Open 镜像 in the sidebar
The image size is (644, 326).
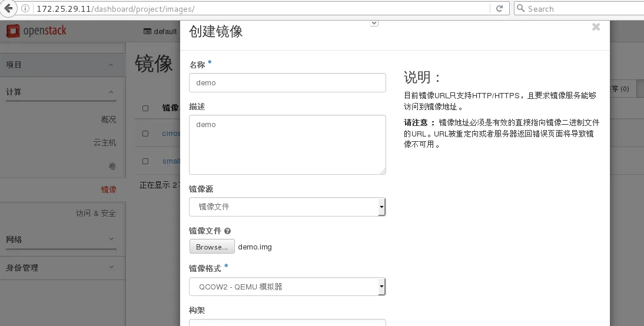tap(108, 189)
